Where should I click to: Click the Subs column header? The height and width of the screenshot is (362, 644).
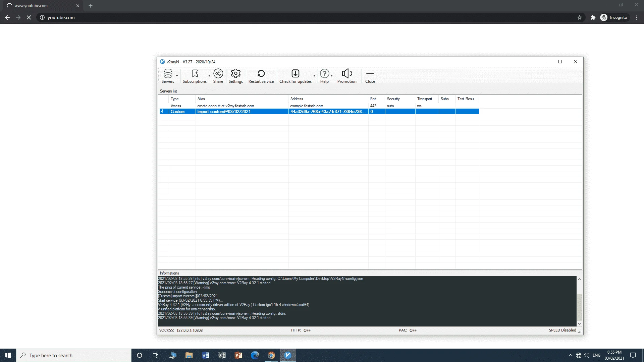click(x=447, y=99)
